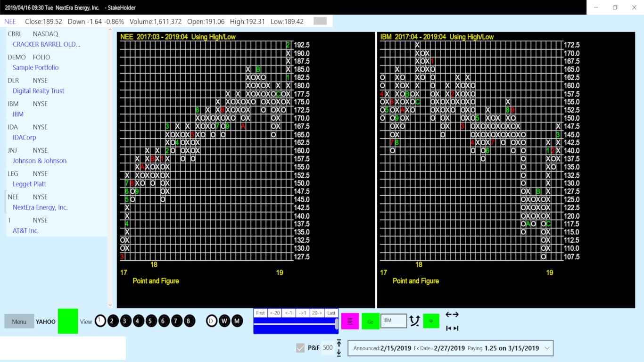Select view number 5
The width and height of the screenshot is (644, 362).
pyautogui.click(x=150, y=321)
